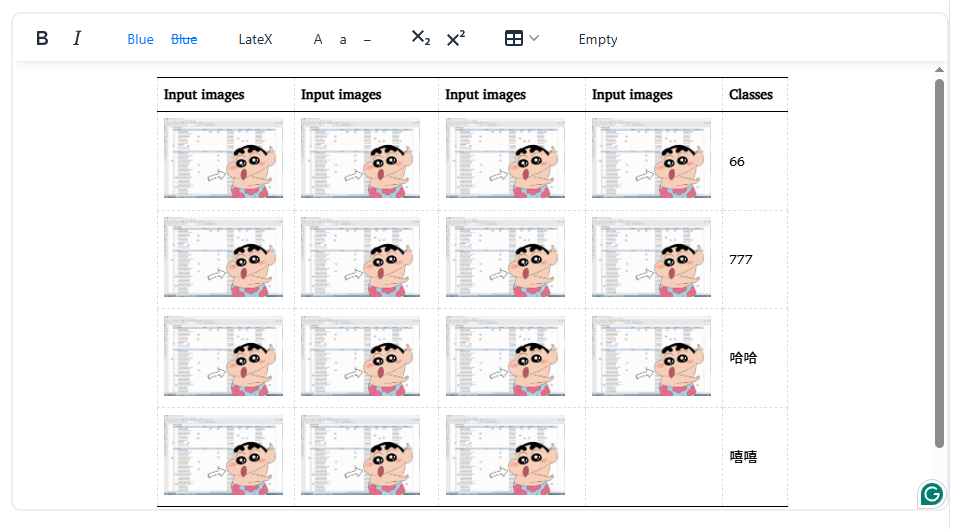Apply the strikethrough Blue style
Image resolution: width=955 pixels, height=529 pixels.
pyautogui.click(x=184, y=40)
